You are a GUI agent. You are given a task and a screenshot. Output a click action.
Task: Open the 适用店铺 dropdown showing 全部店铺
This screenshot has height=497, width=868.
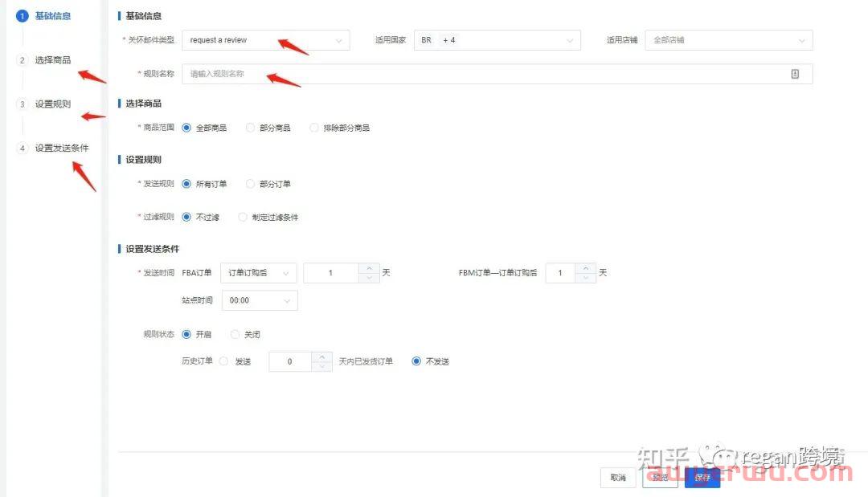click(x=728, y=40)
